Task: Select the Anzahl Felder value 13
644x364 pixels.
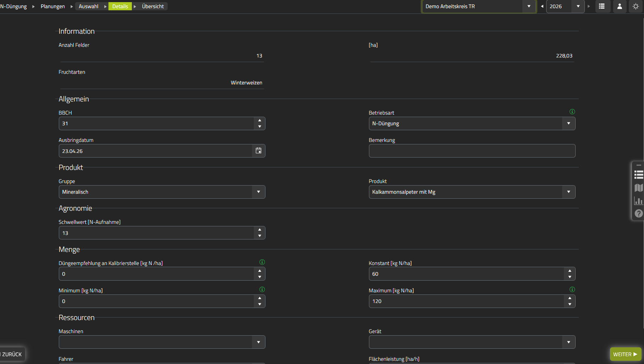Action: [x=259, y=56]
